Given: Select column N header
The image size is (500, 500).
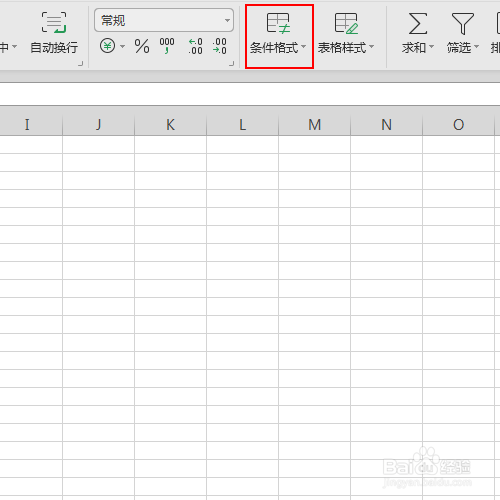Looking at the screenshot, I should click(x=386, y=125).
